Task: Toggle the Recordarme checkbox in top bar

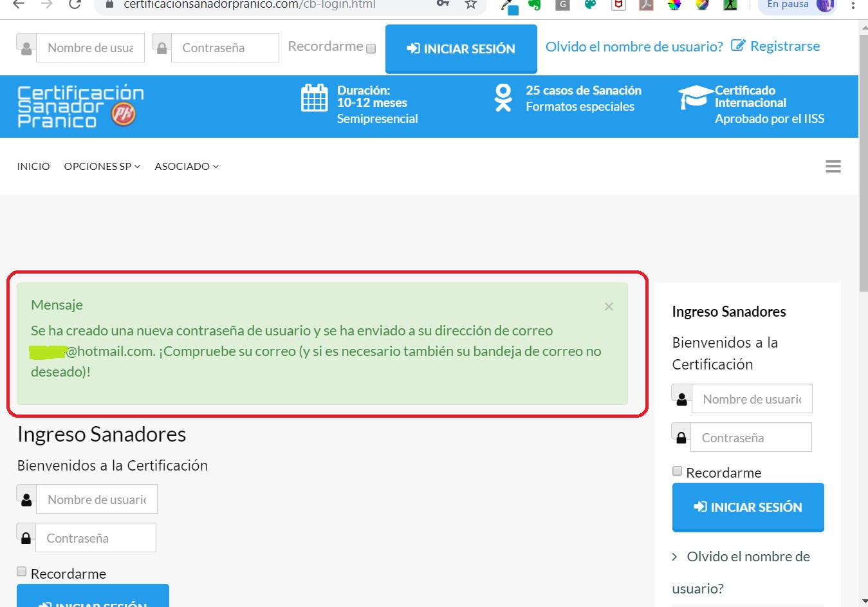Action: pyautogui.click(x=371, y=49)
